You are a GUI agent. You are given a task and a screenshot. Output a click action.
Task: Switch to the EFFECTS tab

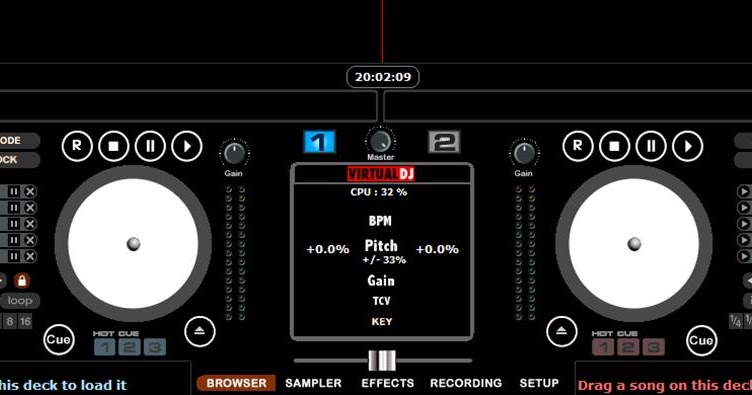pos(388,383)
